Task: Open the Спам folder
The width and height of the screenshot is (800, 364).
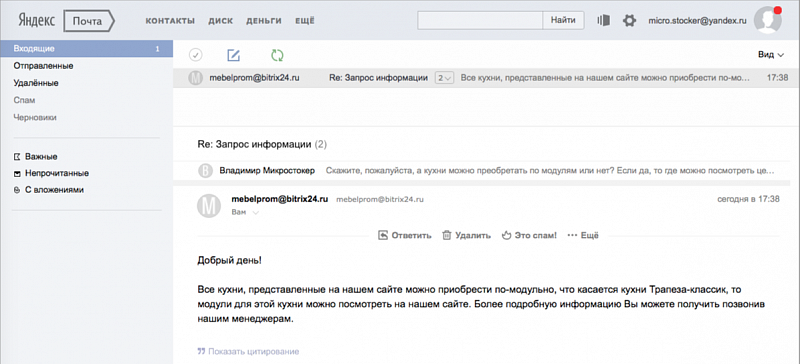Action: click(x=24, y=100)
